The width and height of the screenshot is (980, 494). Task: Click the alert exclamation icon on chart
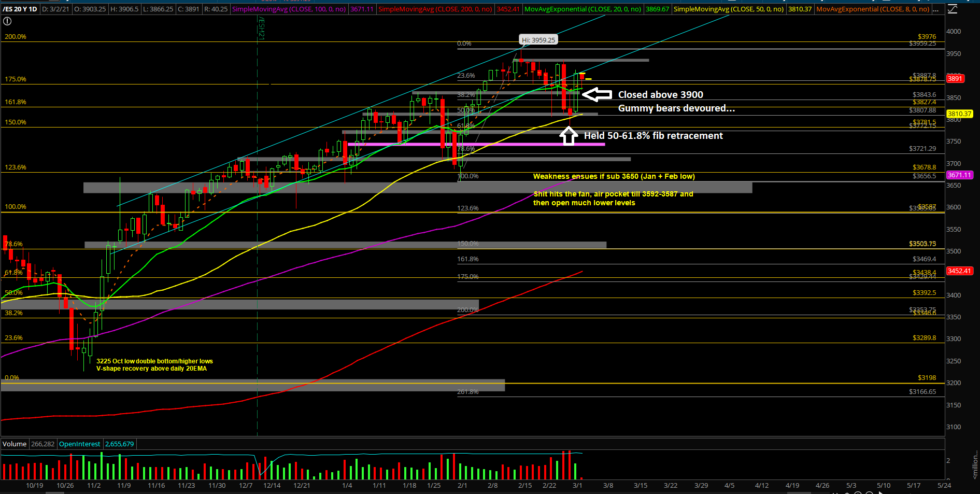(x=7, y=21)
